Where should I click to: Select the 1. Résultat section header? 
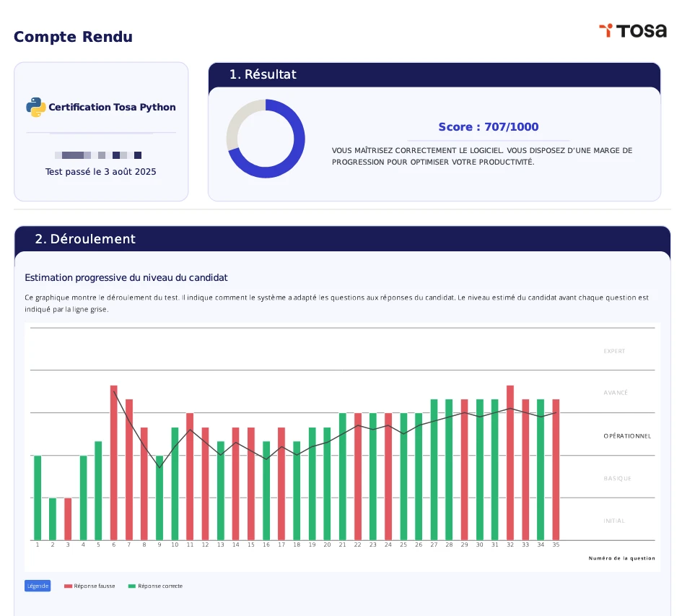(x=263, y=74)
